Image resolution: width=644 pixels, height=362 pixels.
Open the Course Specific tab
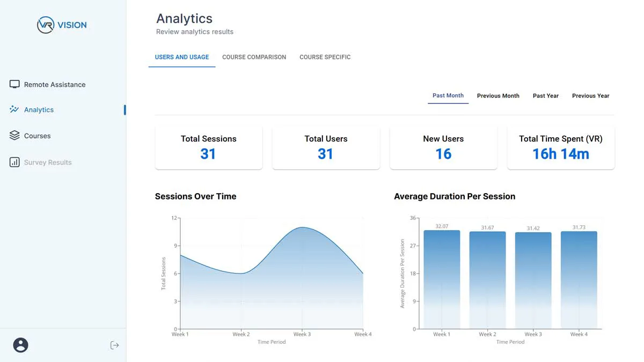tap(325, 57)
